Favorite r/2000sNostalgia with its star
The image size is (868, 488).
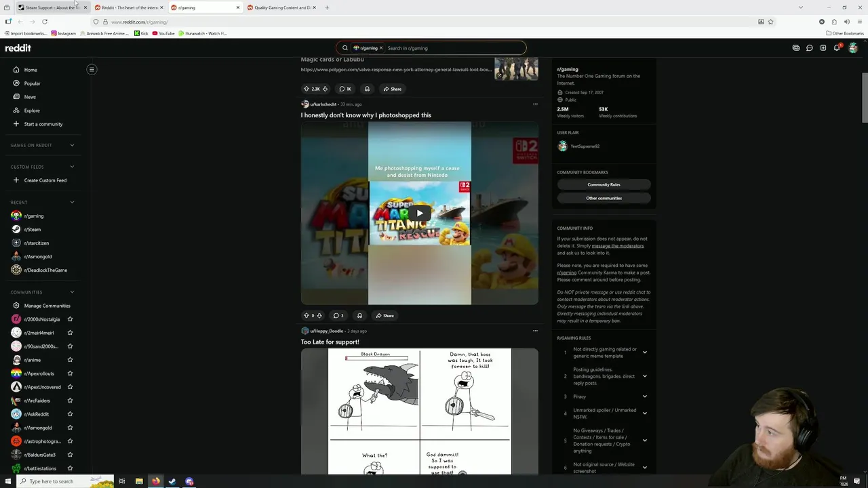(70, 319)
